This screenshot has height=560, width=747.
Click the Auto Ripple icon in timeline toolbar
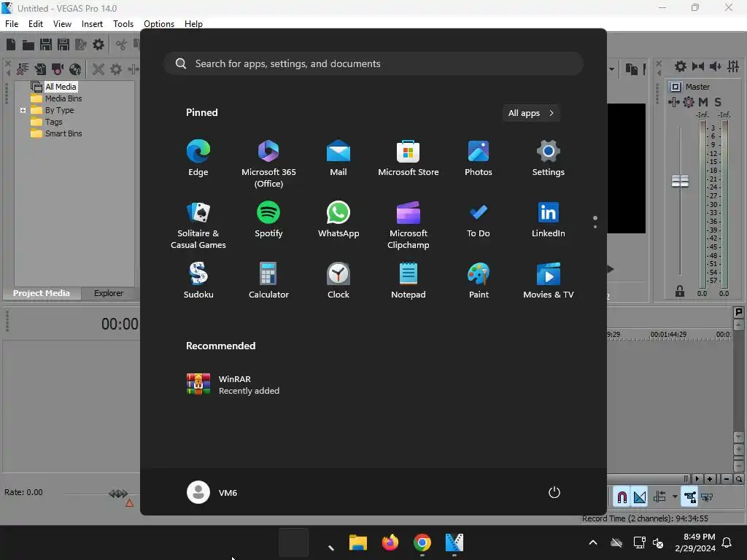tap(659, 497)
